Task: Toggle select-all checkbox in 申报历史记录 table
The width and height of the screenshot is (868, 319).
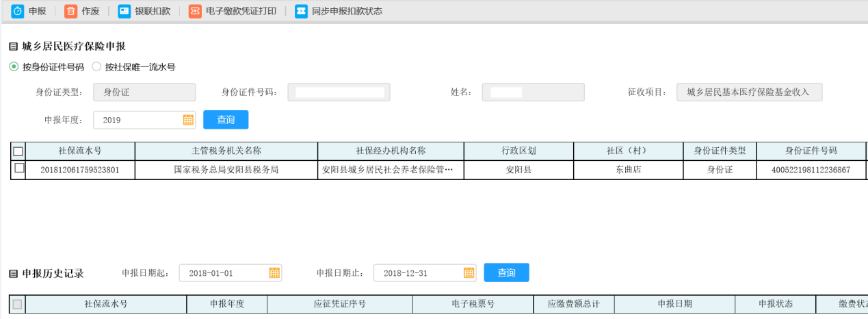Action: [18, 304]
